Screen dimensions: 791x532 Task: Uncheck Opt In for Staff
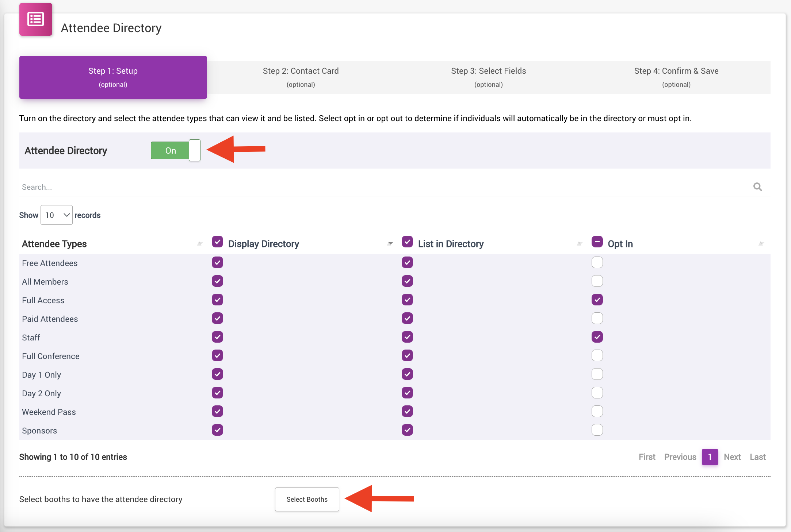[x=597, y=337]
